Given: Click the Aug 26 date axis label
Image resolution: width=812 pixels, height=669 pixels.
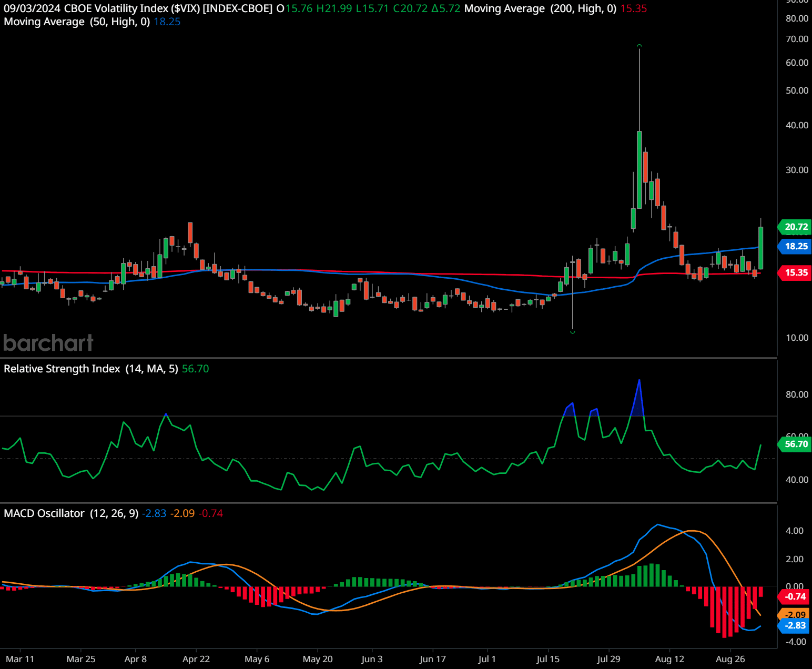Looking at the screenshot, I should click(730, 659).
